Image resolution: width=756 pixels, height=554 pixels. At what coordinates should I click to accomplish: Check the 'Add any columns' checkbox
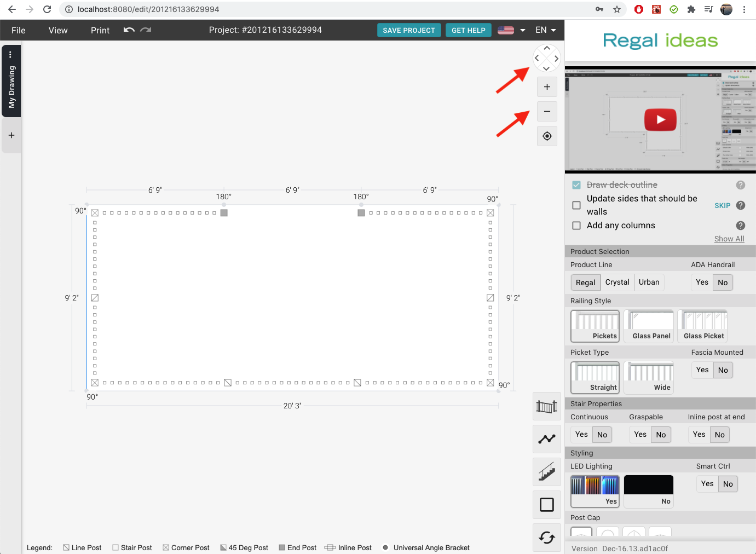tap(576, 226)
